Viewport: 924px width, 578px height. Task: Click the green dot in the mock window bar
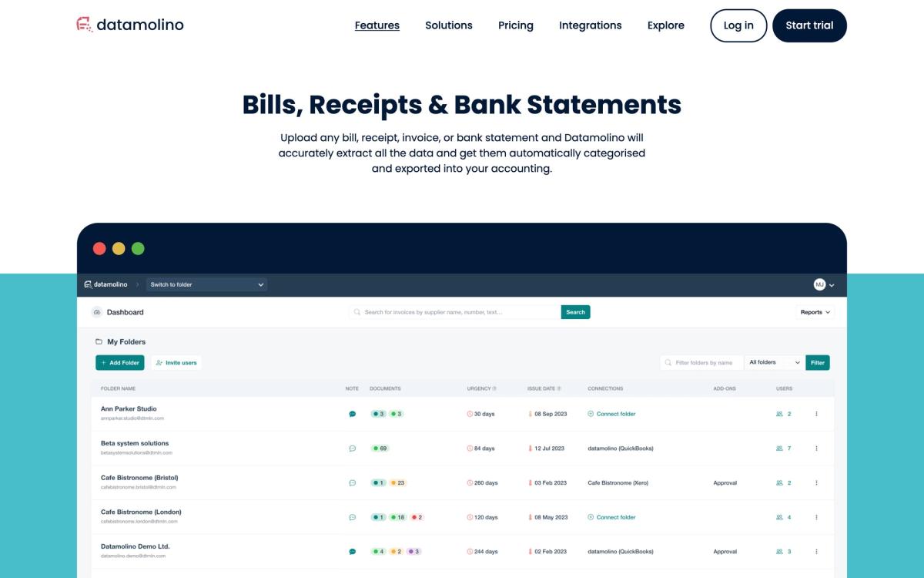(138, 248)
